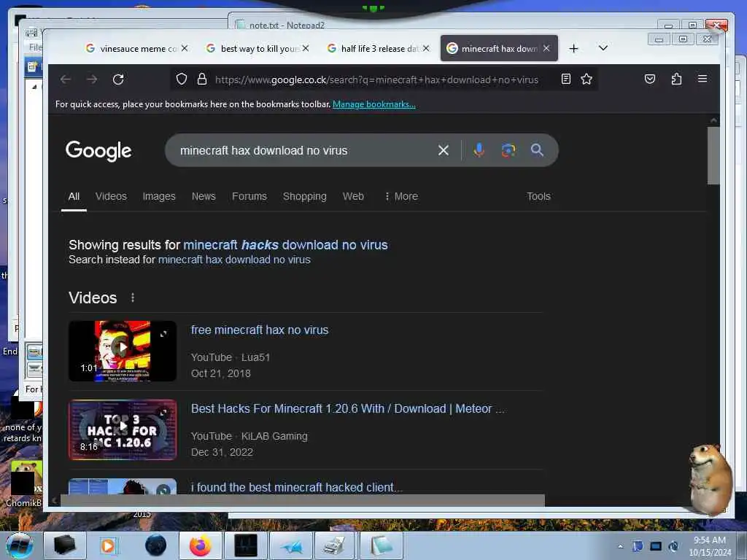Screen dimensions: 747x560
Task: Open the Windows Start orb
Action: pyautogui.click(x=20, y=545)
